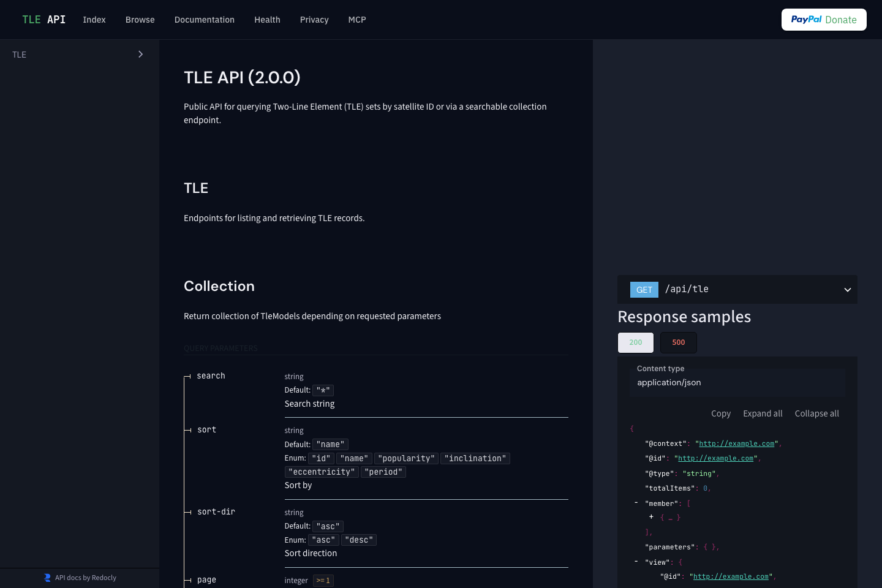Select the 500 response tab

[678, 342]
